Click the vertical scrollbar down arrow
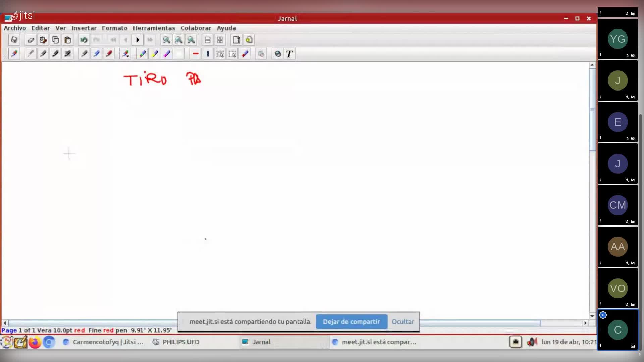 click(592, 316)
